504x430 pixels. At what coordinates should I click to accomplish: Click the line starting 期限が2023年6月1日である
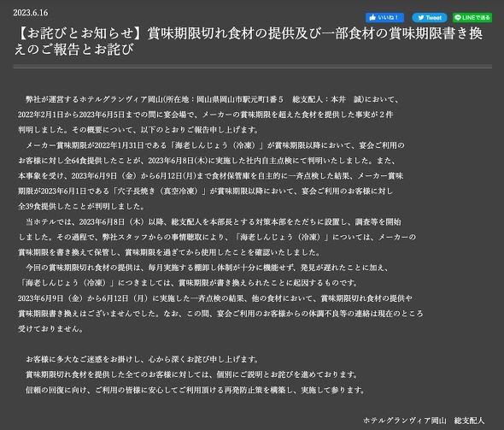[205, 191]
